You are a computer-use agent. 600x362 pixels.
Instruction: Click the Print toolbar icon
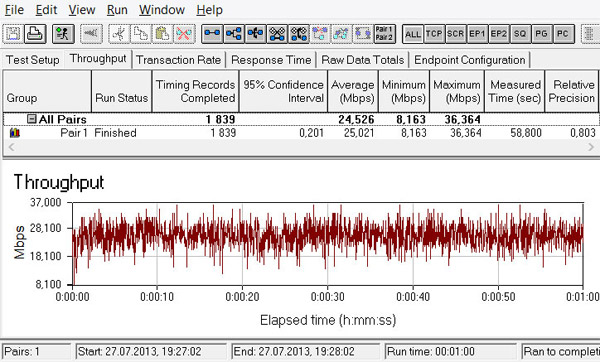click(35, 34)
